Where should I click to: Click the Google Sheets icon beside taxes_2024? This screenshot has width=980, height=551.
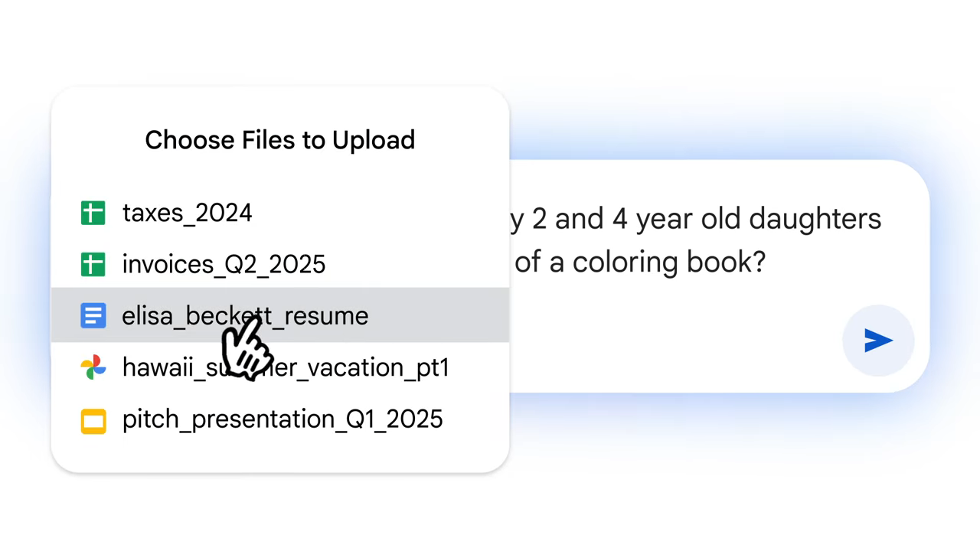click(x=93, y=213)
